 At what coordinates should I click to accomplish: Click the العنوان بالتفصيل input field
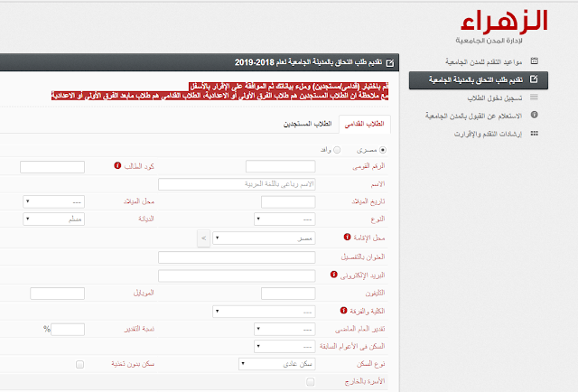coord(237,257)
